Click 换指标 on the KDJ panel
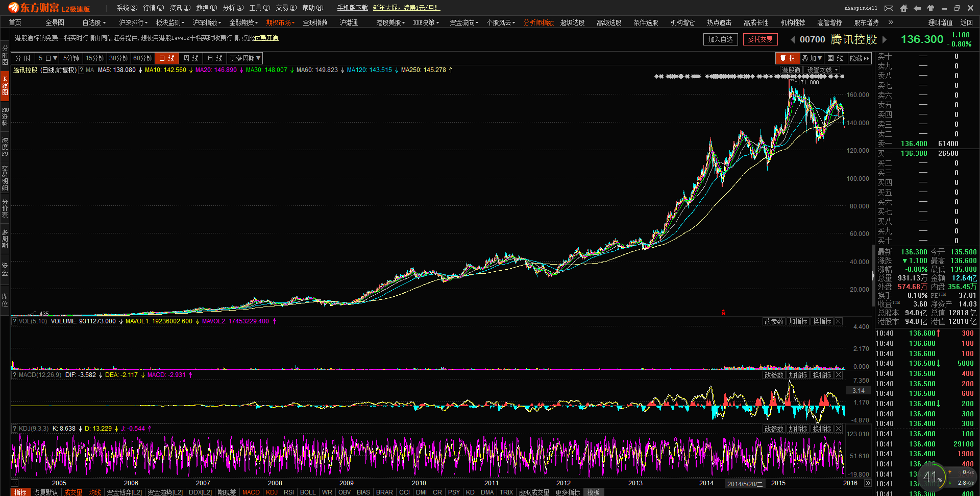 [822, 429]
